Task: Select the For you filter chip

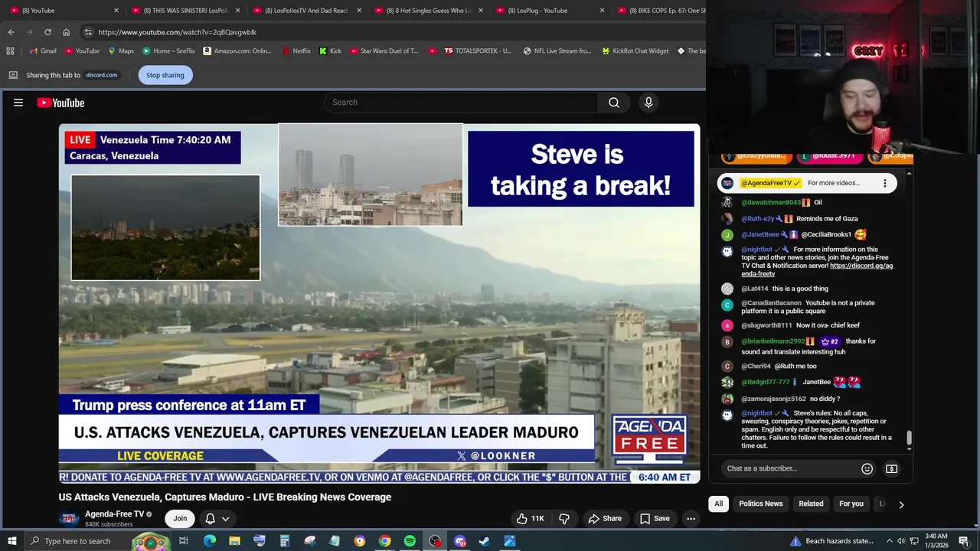Action: point(851,504)
